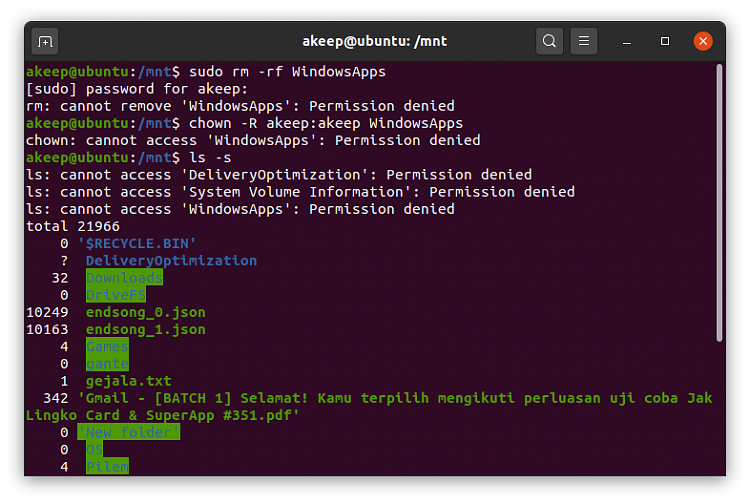Minimize the terminal window

coord(627,42)
